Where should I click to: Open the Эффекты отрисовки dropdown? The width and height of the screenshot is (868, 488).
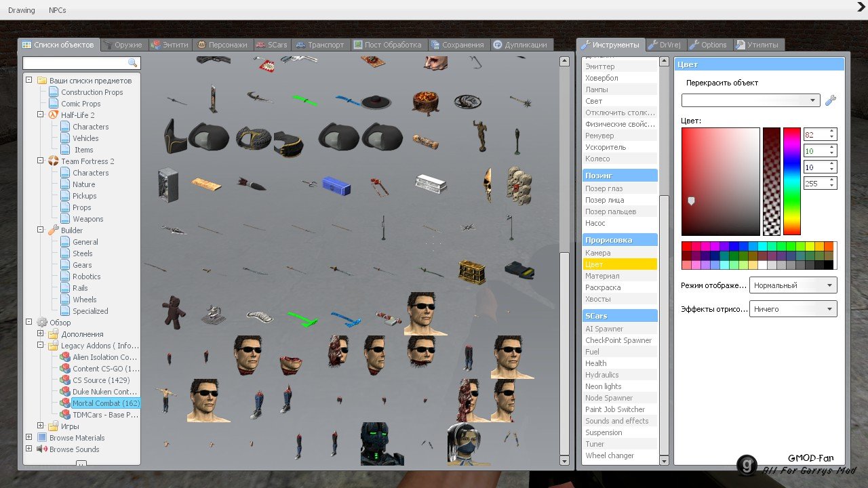pyautogui.click(x=793, y=309)
